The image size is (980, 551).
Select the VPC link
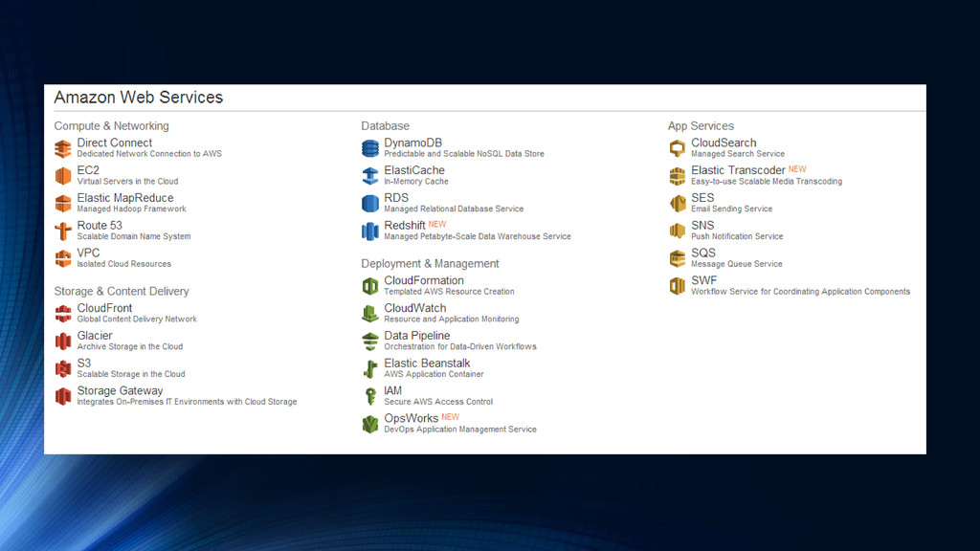pyautogui.click(x=88, y=253)
